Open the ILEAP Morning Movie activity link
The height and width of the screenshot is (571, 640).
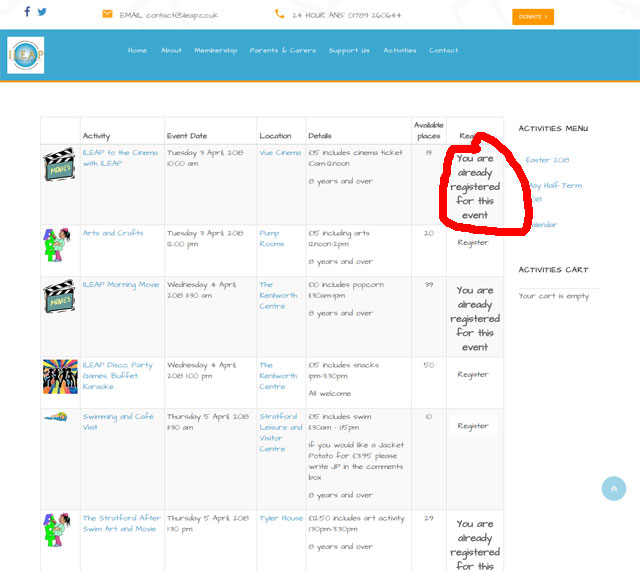121,285
